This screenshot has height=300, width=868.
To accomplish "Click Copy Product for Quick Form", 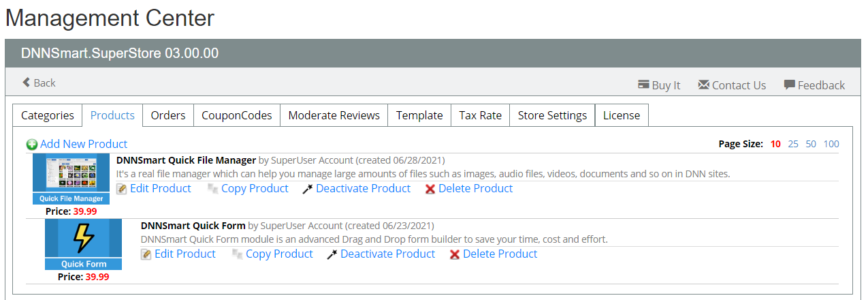I will click(x=279, y=254).
